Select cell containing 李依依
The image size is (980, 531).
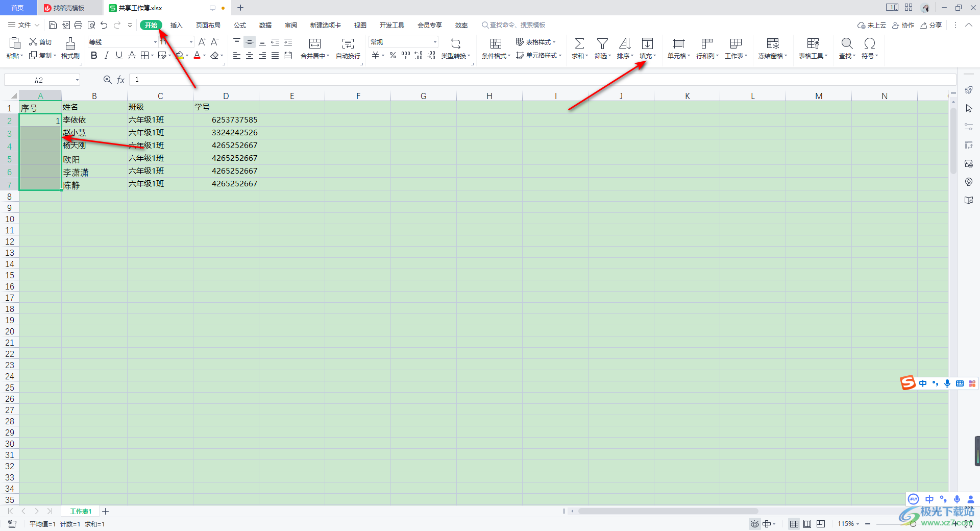tap(94, 120)
